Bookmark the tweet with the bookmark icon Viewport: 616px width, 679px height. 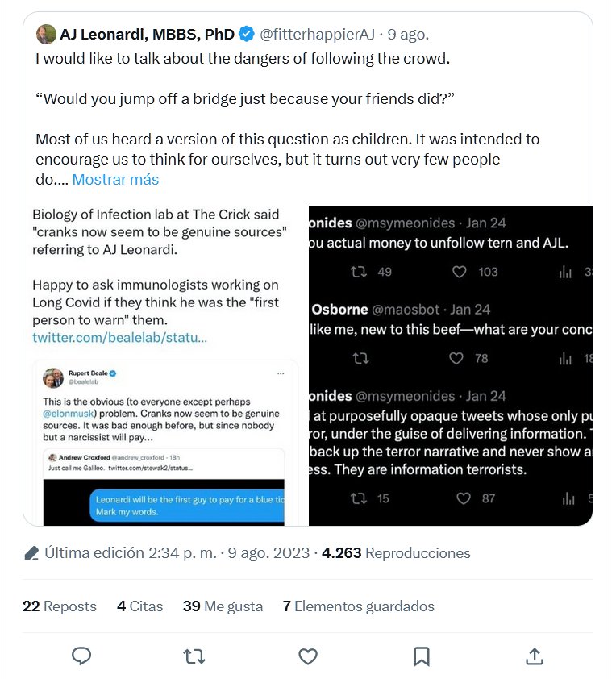[421, 656]
